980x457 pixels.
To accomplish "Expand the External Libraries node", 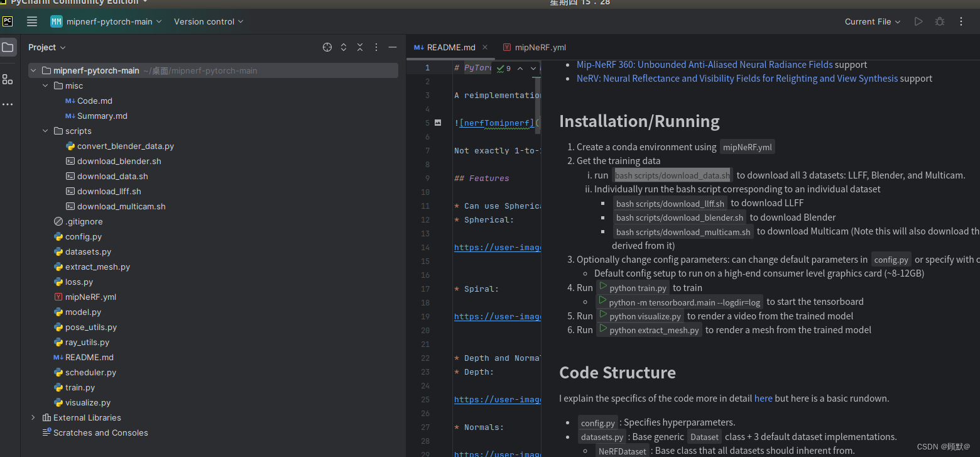I will [x=33, y=417].
